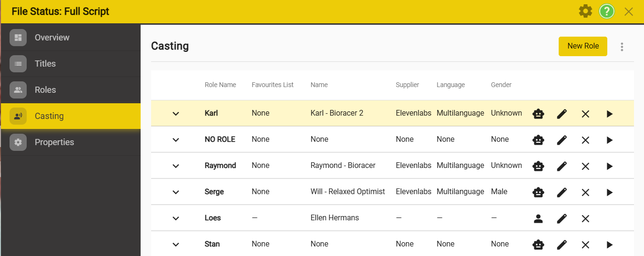Image resolution: width=644 pixels, height=256 pixels.
Task: Click the robot icon for Serge
Action: 538,192
